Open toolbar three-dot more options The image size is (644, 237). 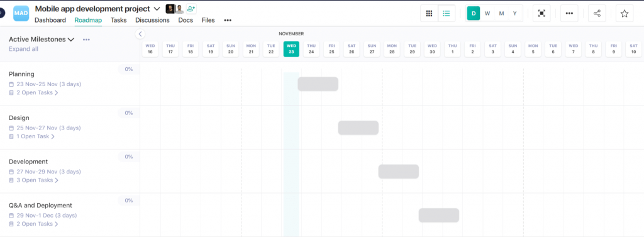[x=569, y=14]
